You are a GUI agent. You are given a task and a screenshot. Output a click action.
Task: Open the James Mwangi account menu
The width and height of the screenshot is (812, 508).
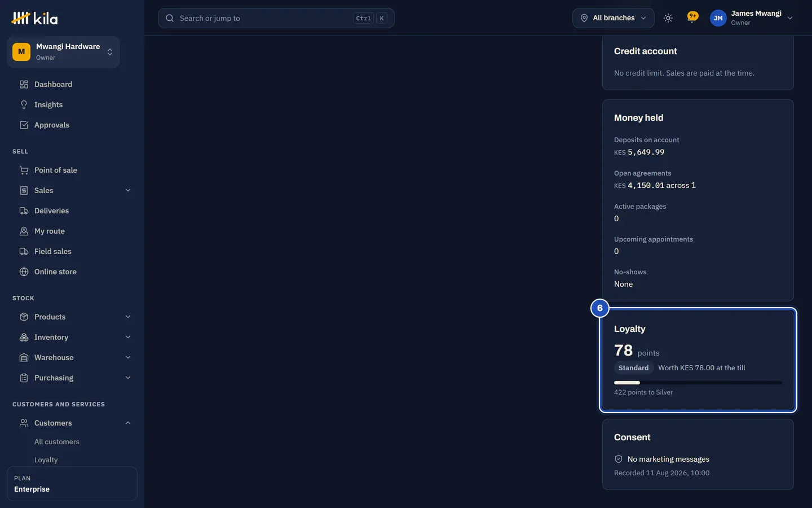point(752,18)
